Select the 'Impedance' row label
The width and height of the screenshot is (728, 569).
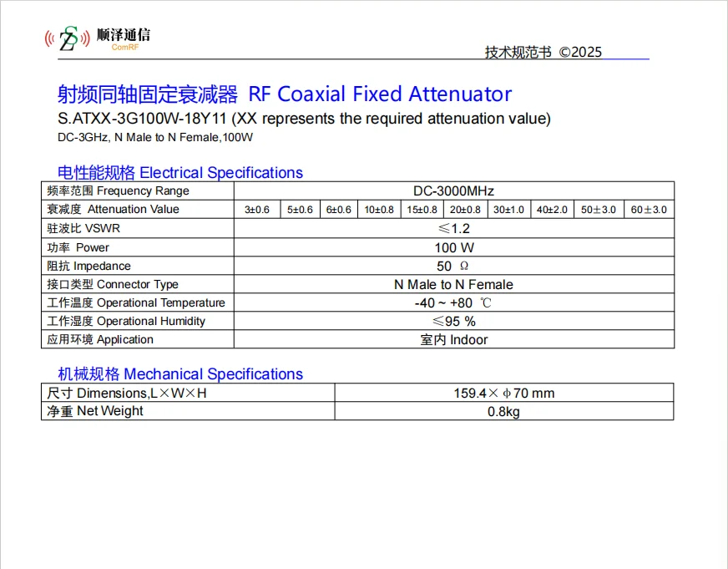pos(88,267)
